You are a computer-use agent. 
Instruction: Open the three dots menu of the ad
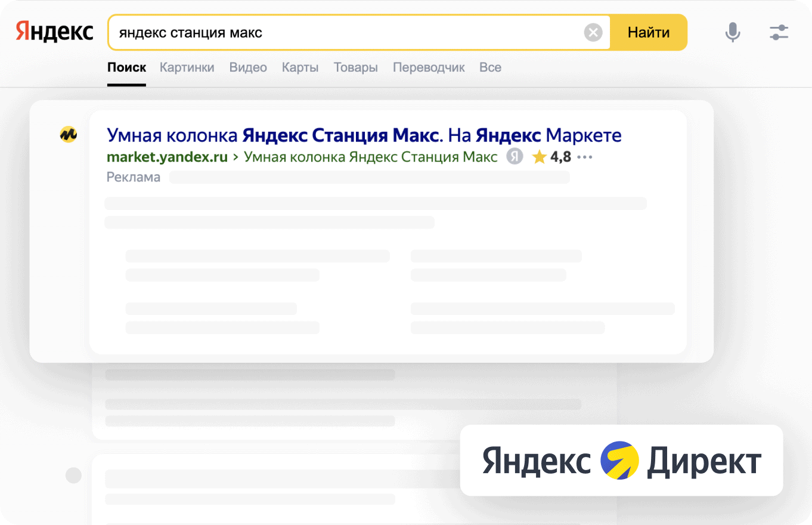click(x=585, y=157)
